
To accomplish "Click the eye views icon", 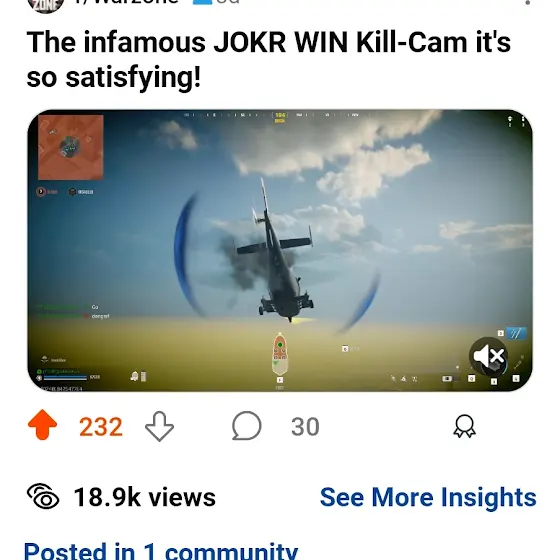I will tap(43, 496).
